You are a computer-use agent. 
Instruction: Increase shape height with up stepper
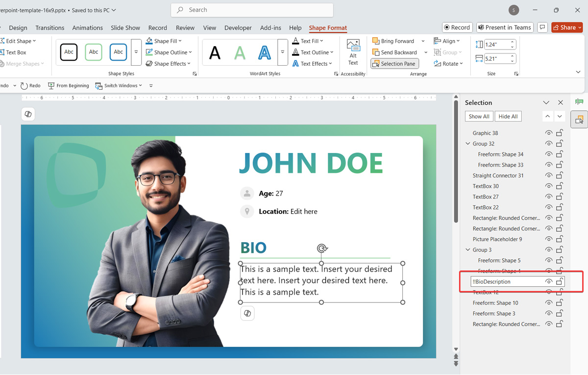pos(513,42)
